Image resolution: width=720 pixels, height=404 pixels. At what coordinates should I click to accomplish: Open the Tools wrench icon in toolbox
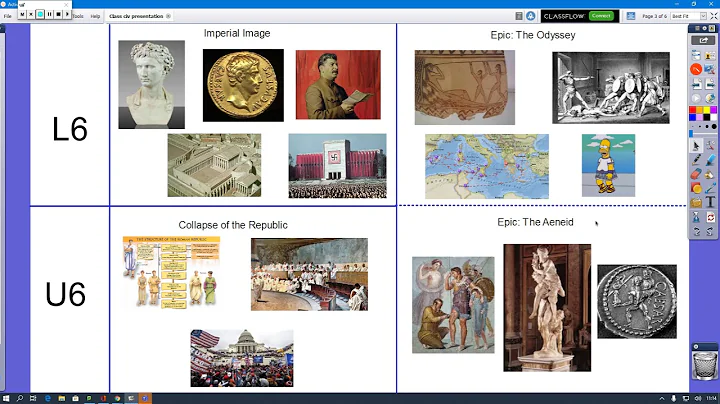coord(710,146)
